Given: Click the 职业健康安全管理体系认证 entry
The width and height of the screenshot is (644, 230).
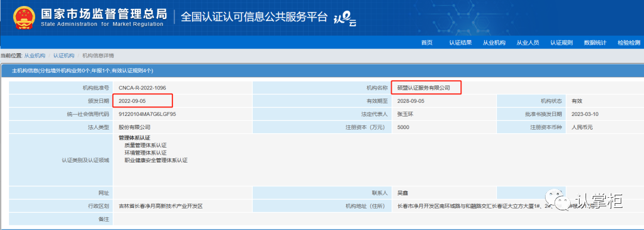Looking at the screenshot, I should tap(156, 161).
